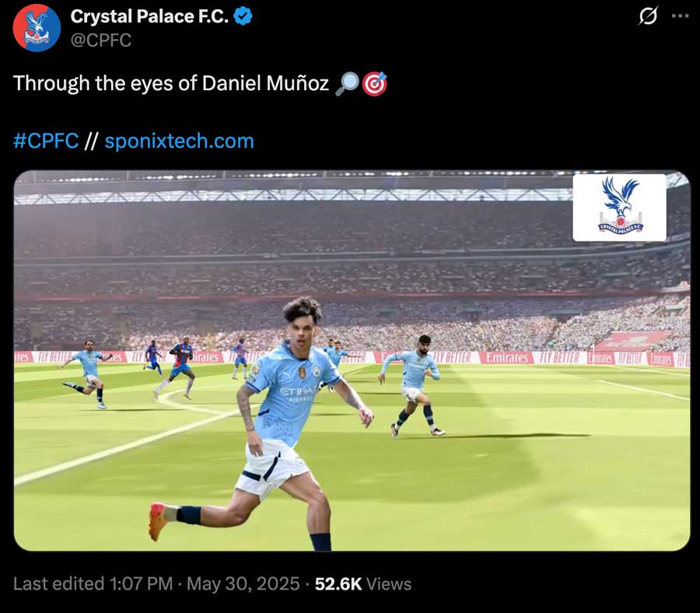Click the Last edited timestamp
Image resolution: width=700 pixels, height=613 pixels.
93,584
